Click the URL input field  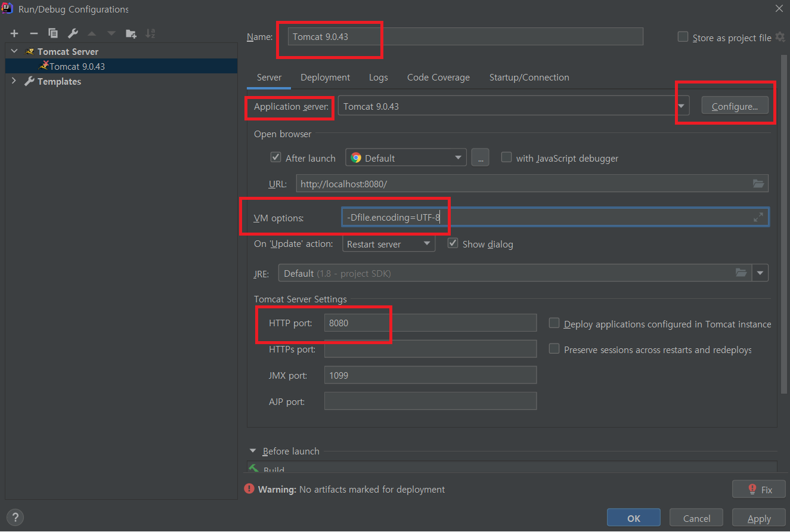click(x=532, y=184)
